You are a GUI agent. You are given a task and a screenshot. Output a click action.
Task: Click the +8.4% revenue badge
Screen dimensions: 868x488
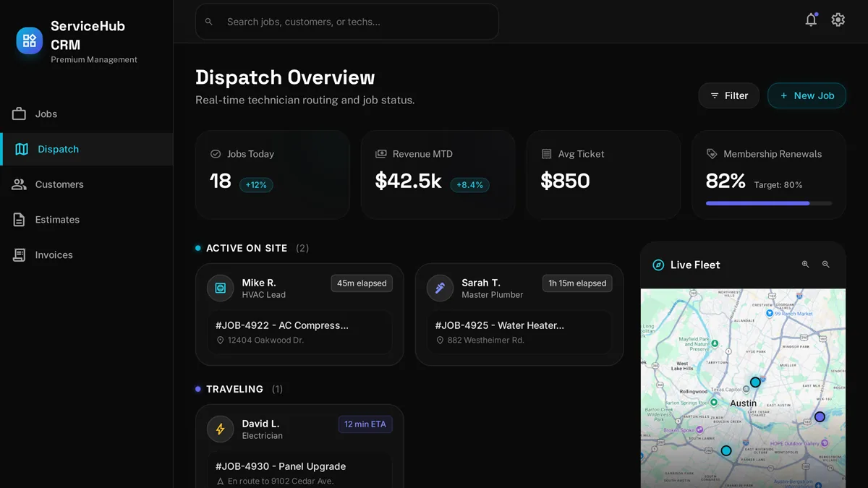click(x=470, y=185)
